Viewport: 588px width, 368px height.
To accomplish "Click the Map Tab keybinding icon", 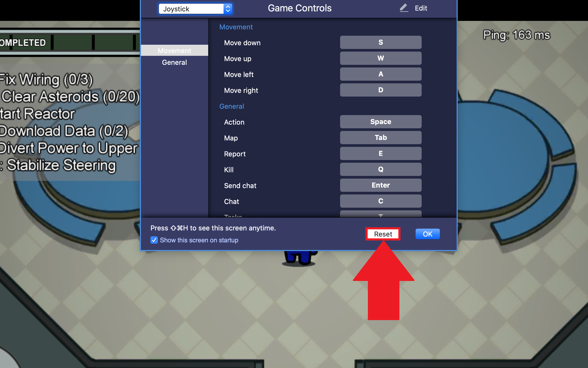I will (381, 137).
